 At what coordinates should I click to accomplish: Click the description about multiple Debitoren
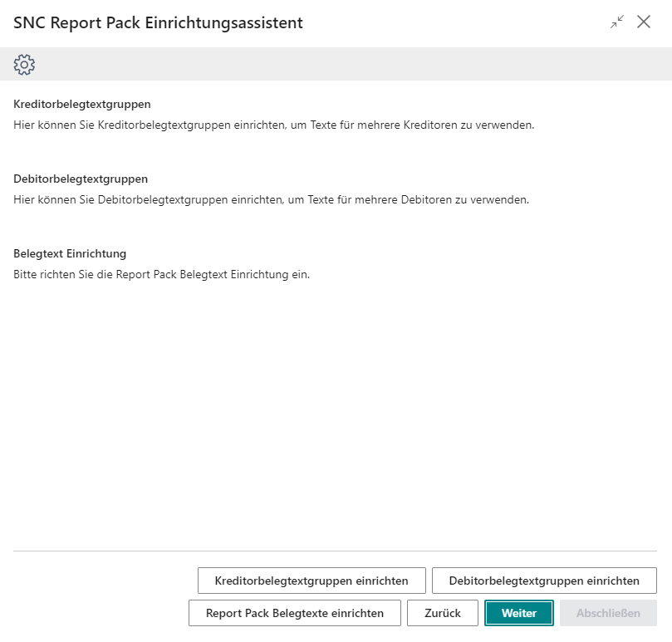271,200
